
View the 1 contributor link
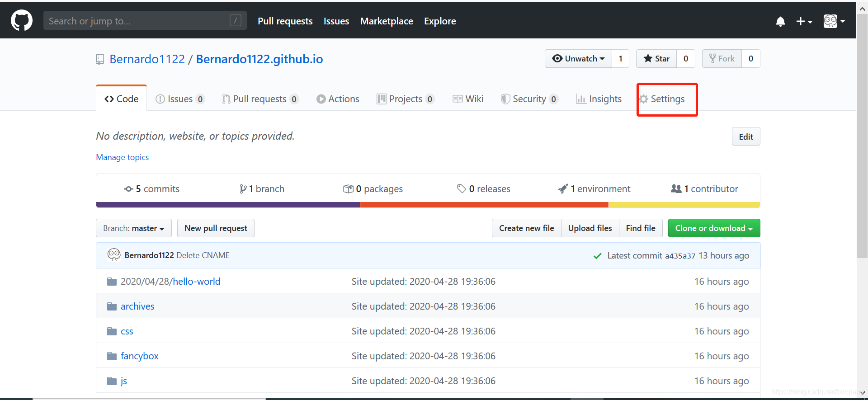[x=704, y=189]
